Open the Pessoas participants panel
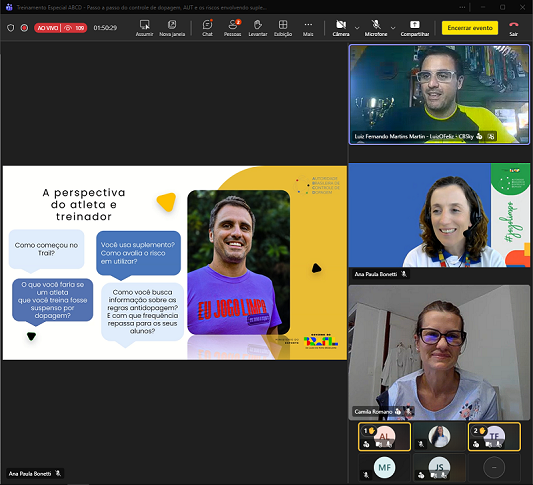Image resolution: width=533 pixels, height=485 pixels. click(233, 28)
